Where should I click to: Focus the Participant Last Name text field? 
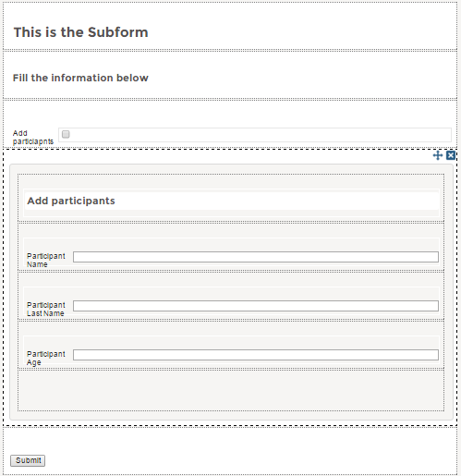256,306
